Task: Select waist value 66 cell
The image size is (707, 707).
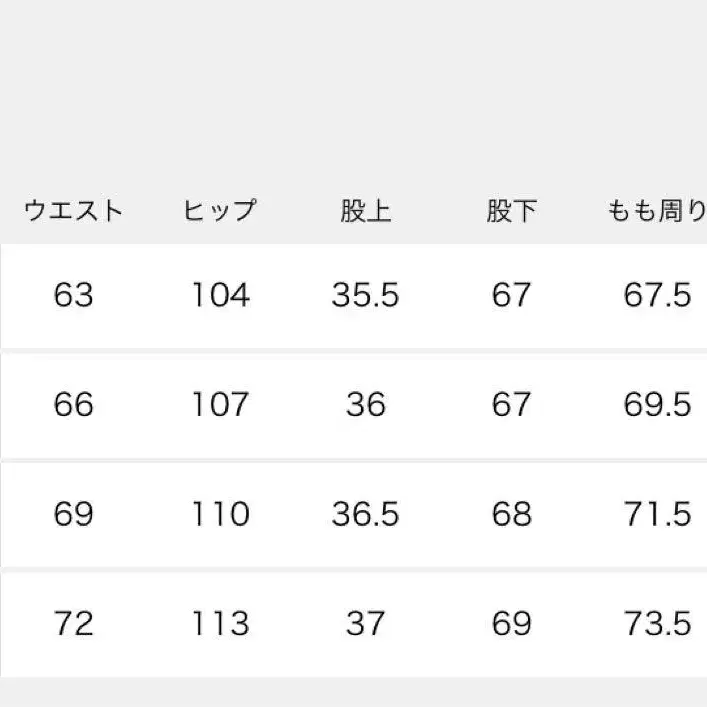Action: tap(73, 405)
